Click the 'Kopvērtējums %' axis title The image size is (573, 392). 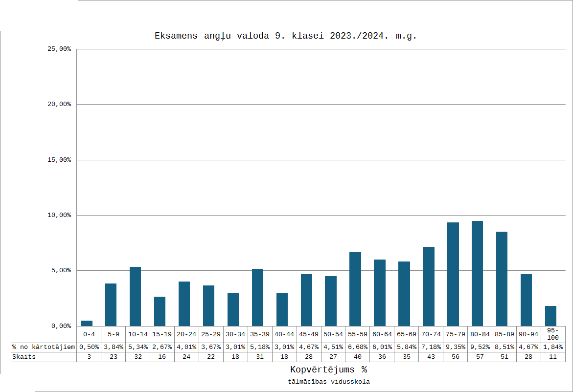(328, 370)
